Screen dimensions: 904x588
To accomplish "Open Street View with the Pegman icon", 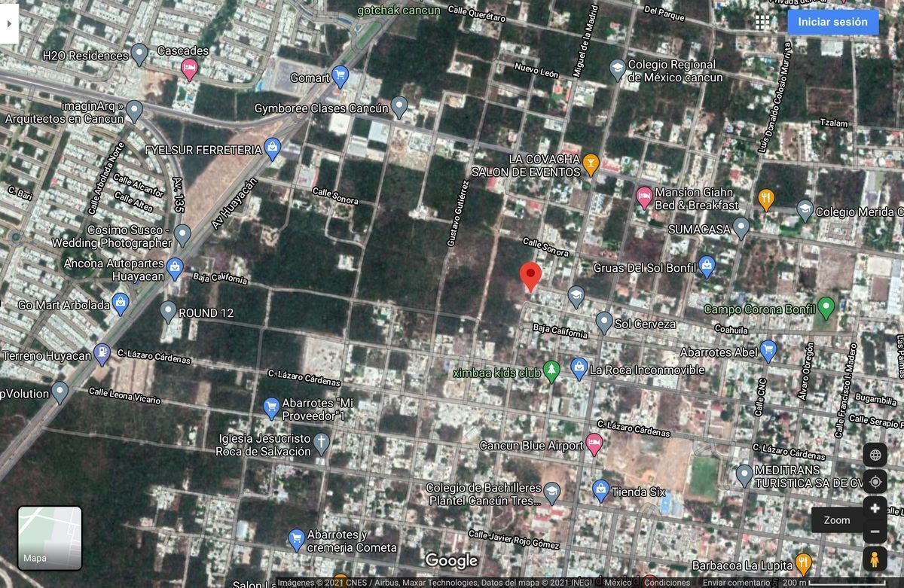I will coord(875,560).
